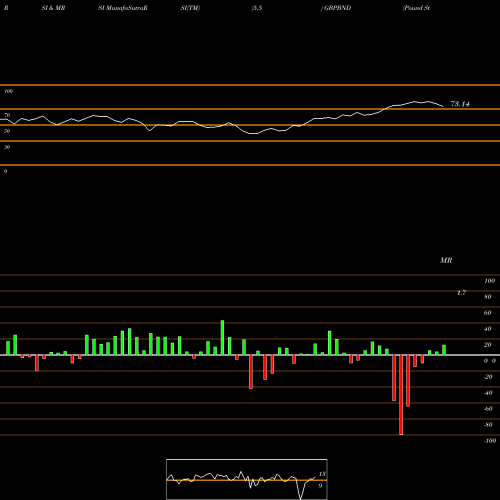The image size is (500, 500).
Task: Click RSI axis label 30
Action: pos(7,147)
